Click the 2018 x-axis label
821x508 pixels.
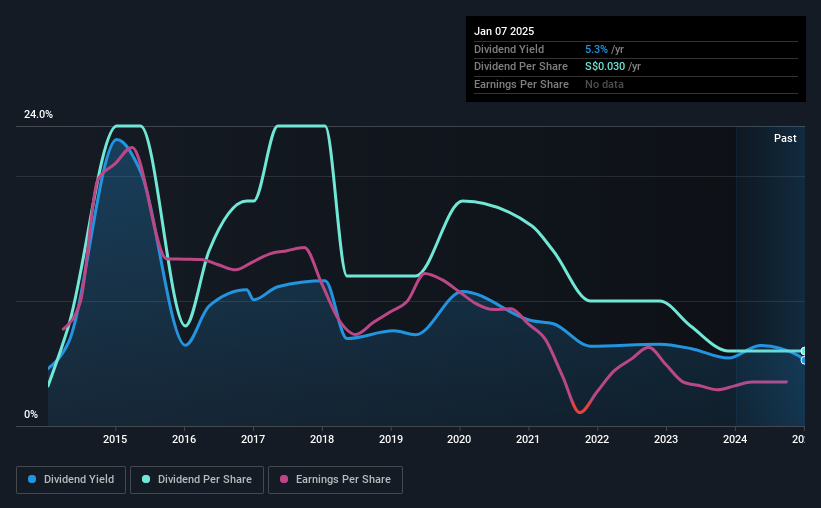coord(322,439)
